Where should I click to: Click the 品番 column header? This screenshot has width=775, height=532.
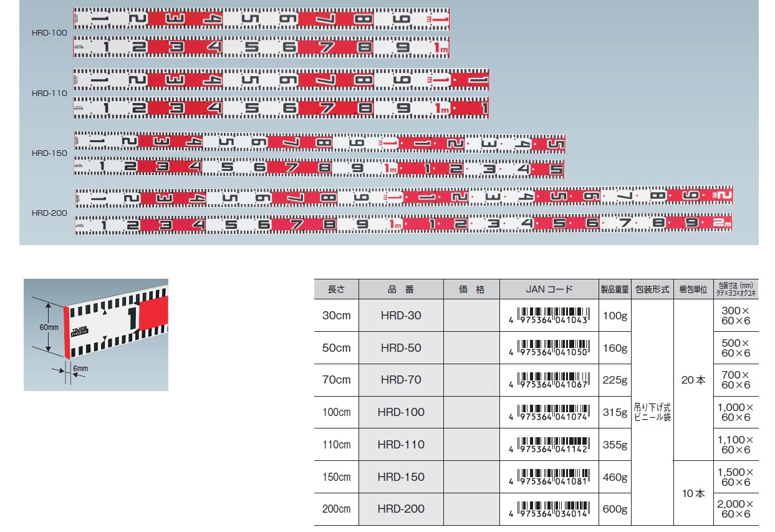click(x=400, y=289)
